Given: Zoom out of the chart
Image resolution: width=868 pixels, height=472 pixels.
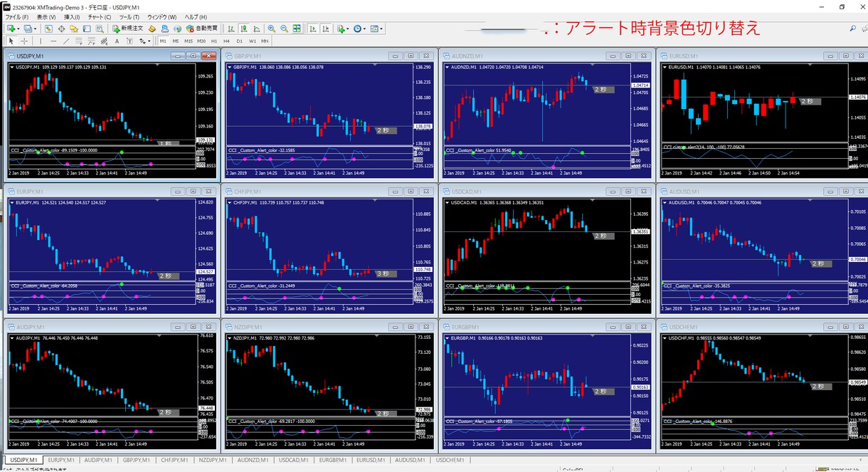Looking at the screenshot, I should click(285, 29).
